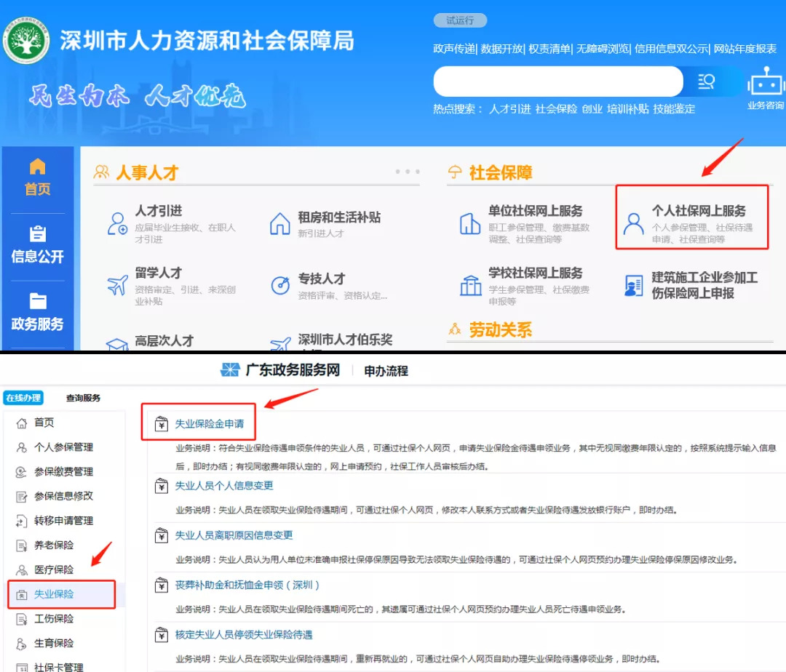The width and height of the screenshot is (786, 672).
Task: Click the 学校社保网上服务 school icon
Action: coord(471,285)
